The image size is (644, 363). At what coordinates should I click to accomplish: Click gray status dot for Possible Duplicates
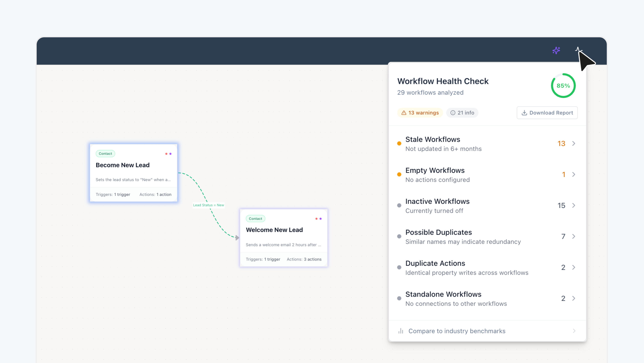pyautogui.click(x=399, y=236)
